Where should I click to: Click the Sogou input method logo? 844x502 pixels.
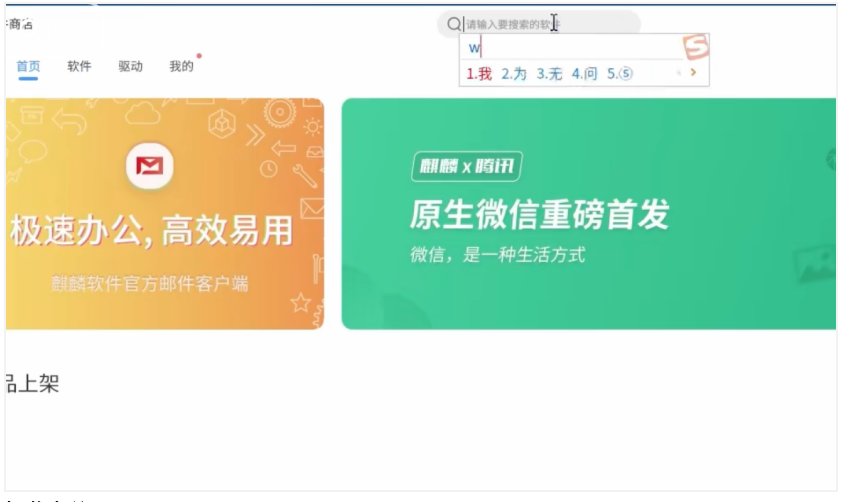(x=695, y=46)
